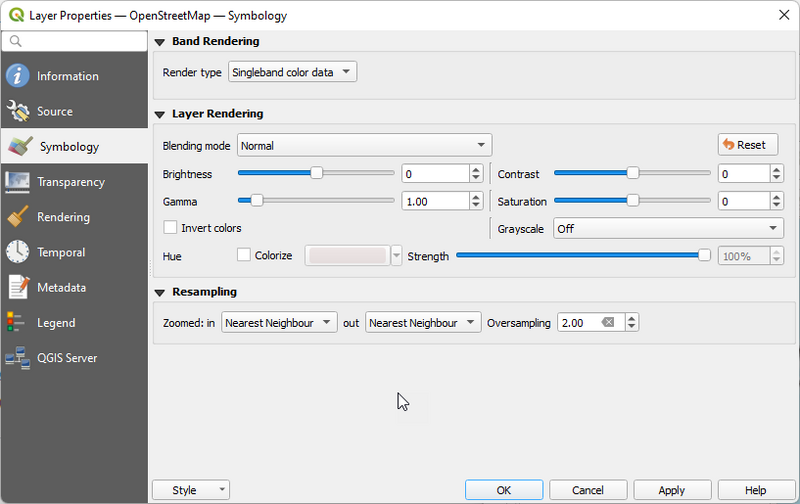The image size is (800, 504).
Task: Collapse the Band Rendering section
Action: pos(160,42)
